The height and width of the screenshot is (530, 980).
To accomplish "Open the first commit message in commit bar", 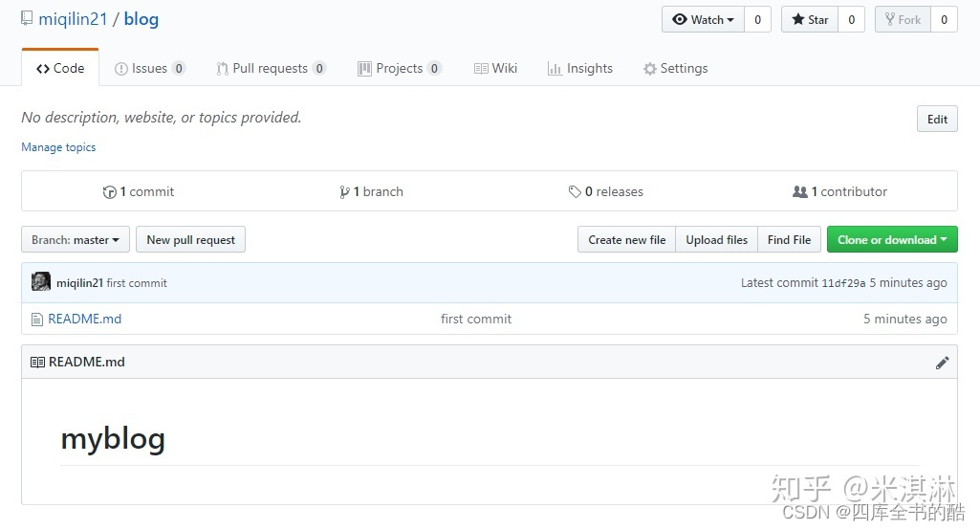I will 137,283.
